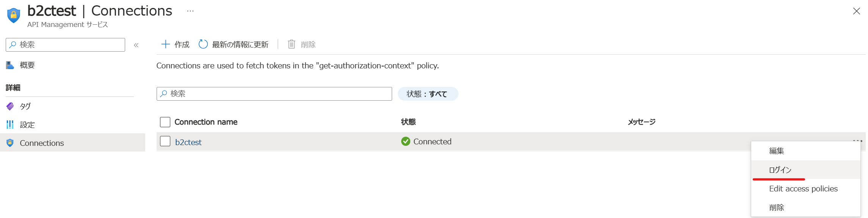Click the 概要 overview icon in sidebar
This screenshot has width=868, height=218.
[10, 65]
